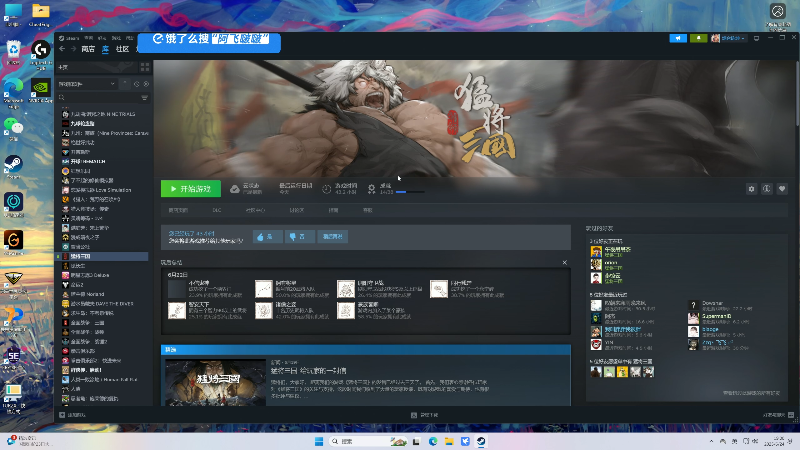Go back with the Steam back arrow
This screenshot has width=800, height=450.
click(62, 49)
